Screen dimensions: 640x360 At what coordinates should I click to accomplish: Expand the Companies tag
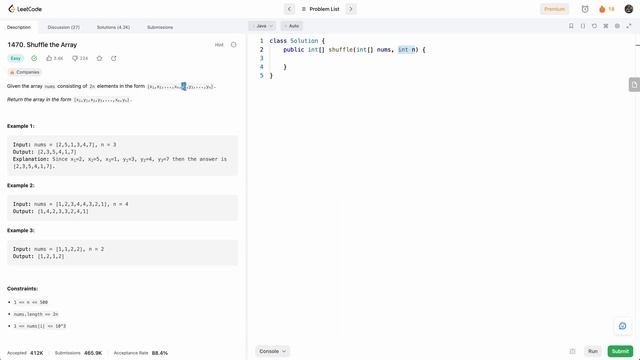tap(24, 72)
